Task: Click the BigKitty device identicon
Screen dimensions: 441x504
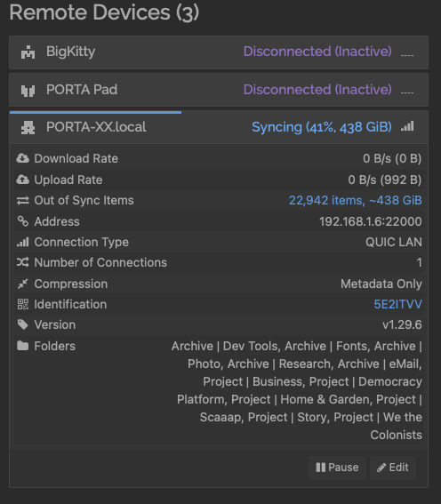Action: [x=28, y=52]
